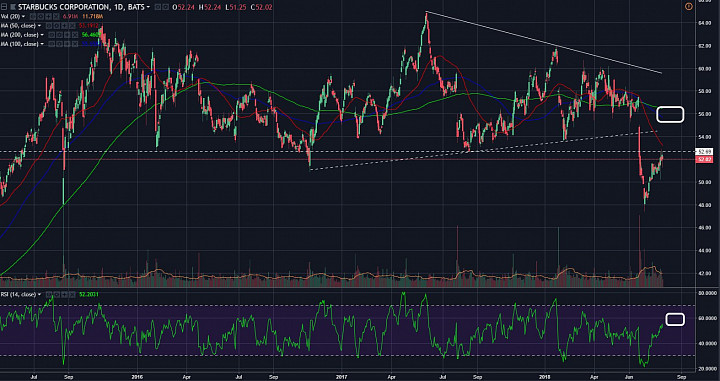Open format settings for Vol (20)
This screenshot has height=381, width=720.
click(x=40, y=17)
